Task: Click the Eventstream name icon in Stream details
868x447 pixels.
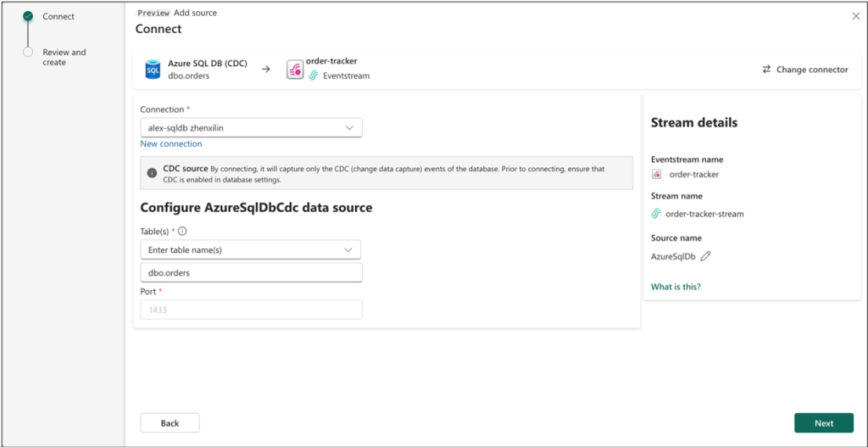Action: point(657,175)
